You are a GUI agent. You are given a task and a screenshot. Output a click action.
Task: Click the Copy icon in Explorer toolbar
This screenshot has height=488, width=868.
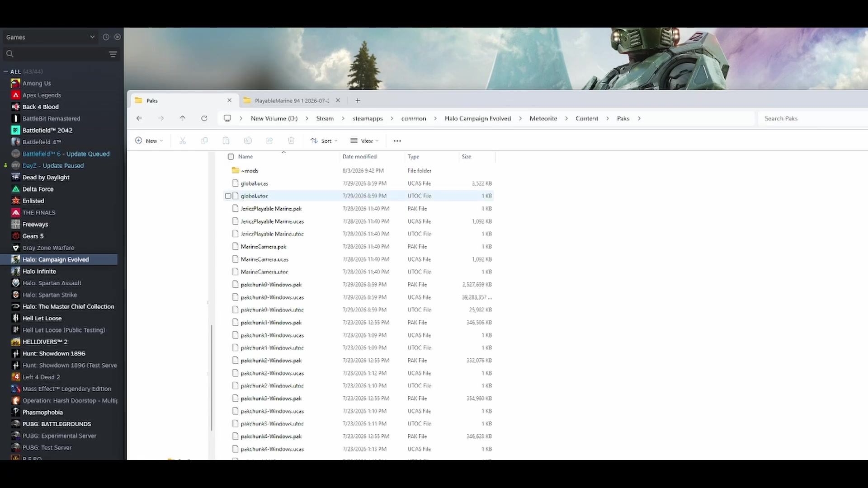point(204,141)
